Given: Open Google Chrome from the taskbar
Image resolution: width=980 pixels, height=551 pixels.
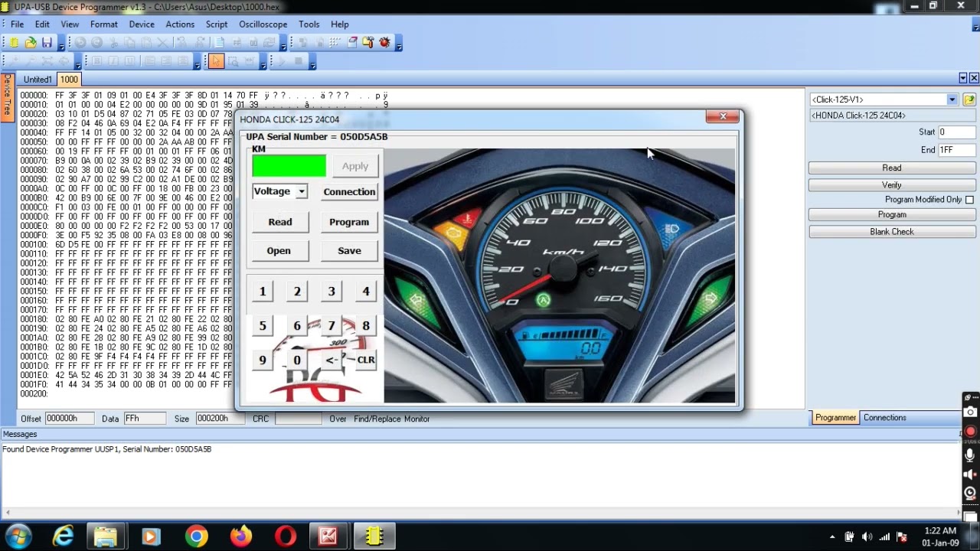Looking at the screenshot, I should [196, 536].
